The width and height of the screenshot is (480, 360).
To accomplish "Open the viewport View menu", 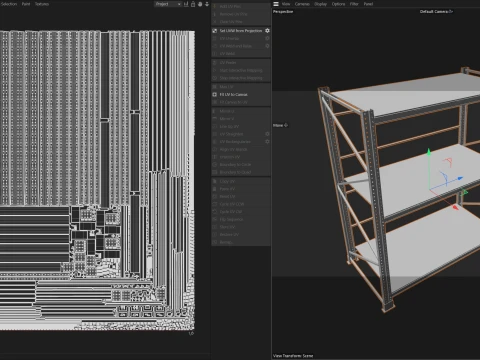I will pos(286,4).
